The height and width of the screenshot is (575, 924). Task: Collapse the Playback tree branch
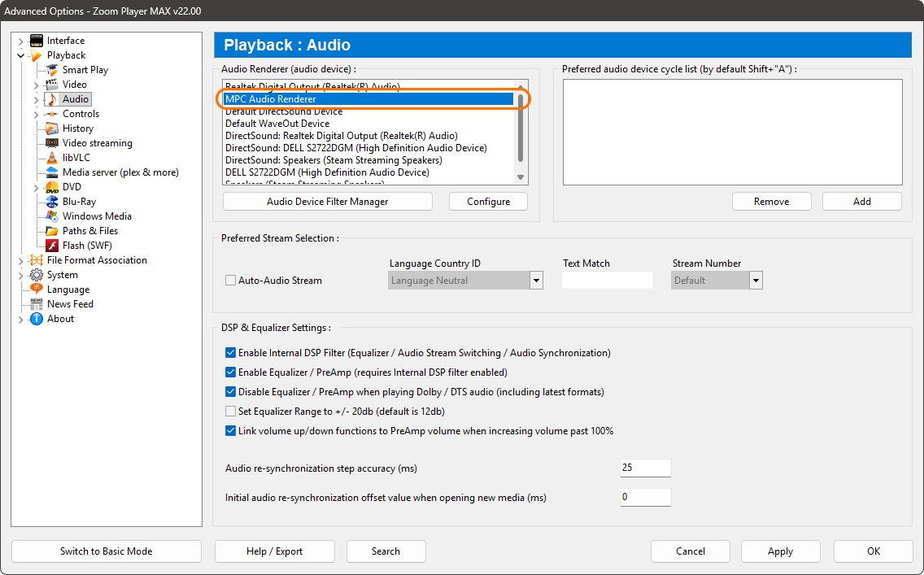tap(20, 54)
